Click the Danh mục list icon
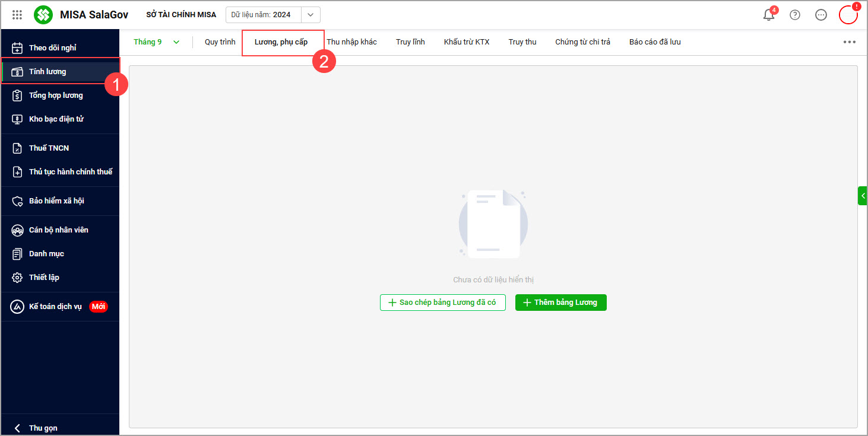Viewport: 868px width, 436px height. click(18, 253)
